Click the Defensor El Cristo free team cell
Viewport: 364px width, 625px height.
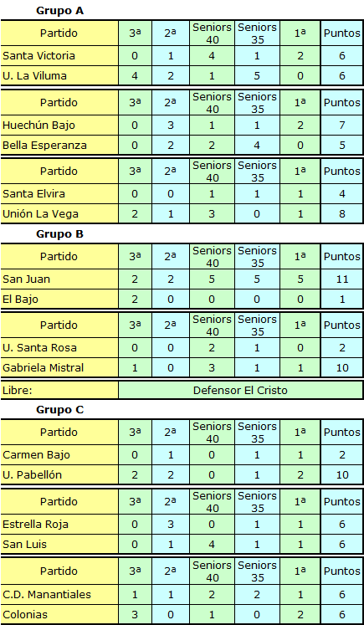click(240, 390)
